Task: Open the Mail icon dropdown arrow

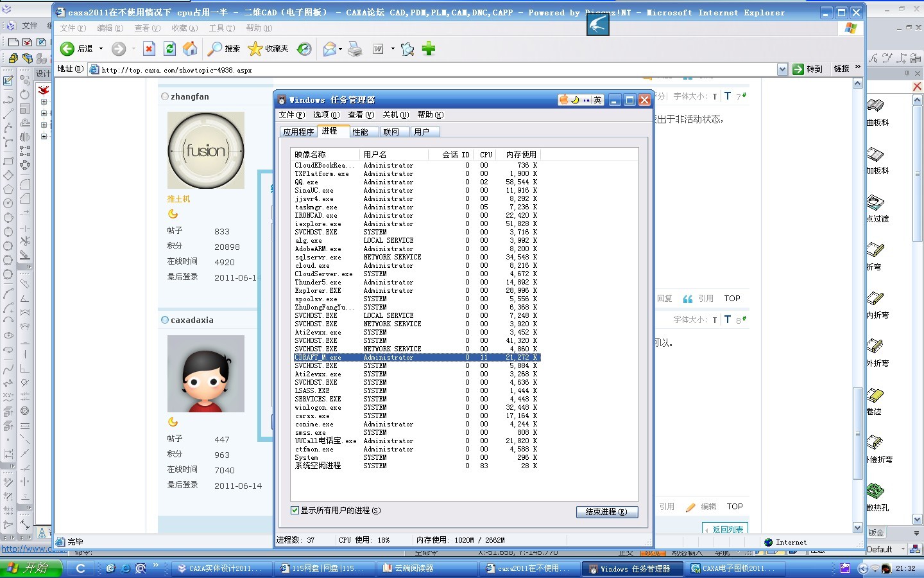Action: coord(340,49)
